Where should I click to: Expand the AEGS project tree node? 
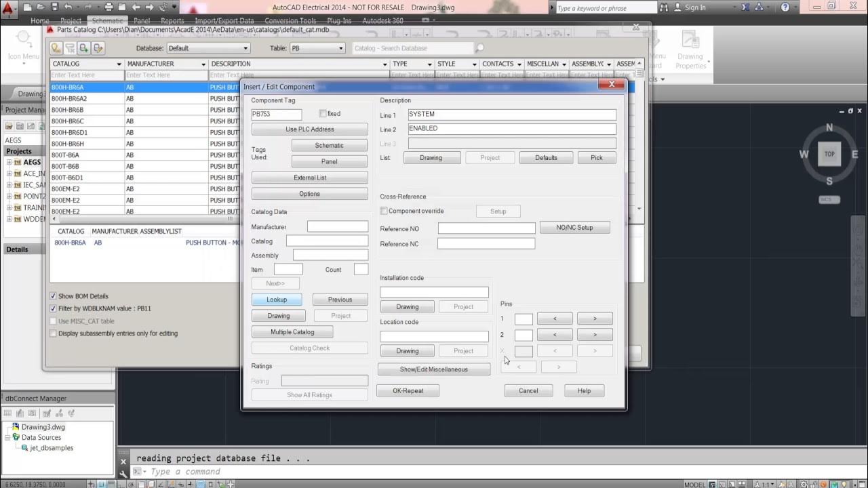point(9,163)
